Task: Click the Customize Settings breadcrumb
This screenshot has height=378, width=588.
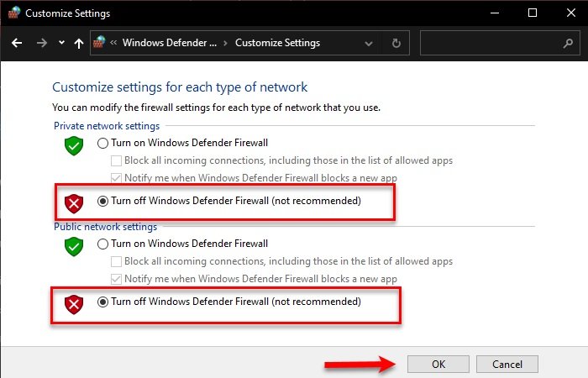Action: (277, 43)
